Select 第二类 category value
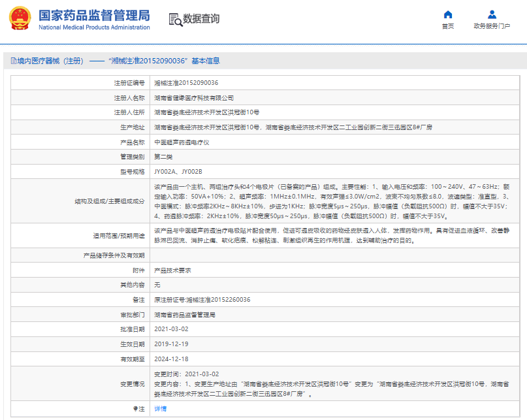The width and height of the screenshot is (527, 420). (163, 157)
